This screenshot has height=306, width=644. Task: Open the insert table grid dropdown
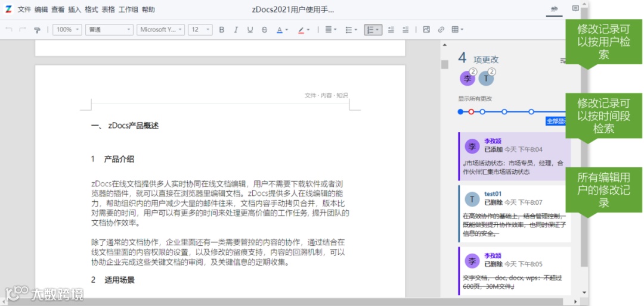click(457, 30)
